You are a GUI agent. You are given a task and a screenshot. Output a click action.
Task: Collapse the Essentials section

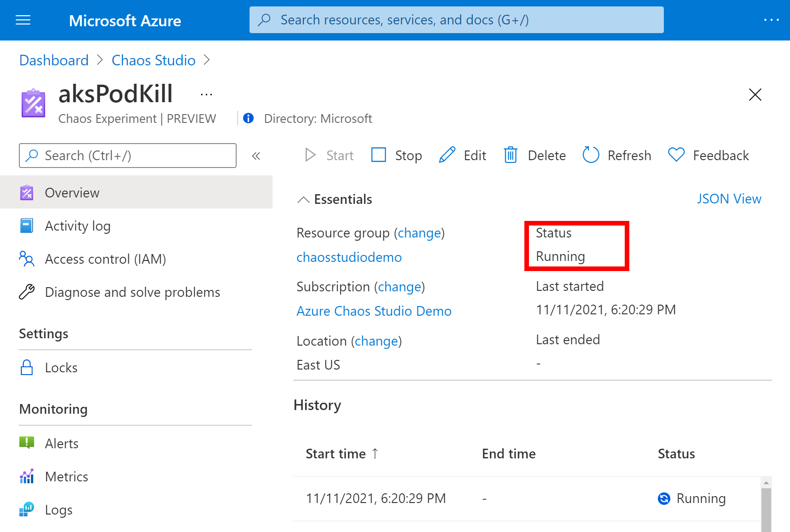pos(303,199)
